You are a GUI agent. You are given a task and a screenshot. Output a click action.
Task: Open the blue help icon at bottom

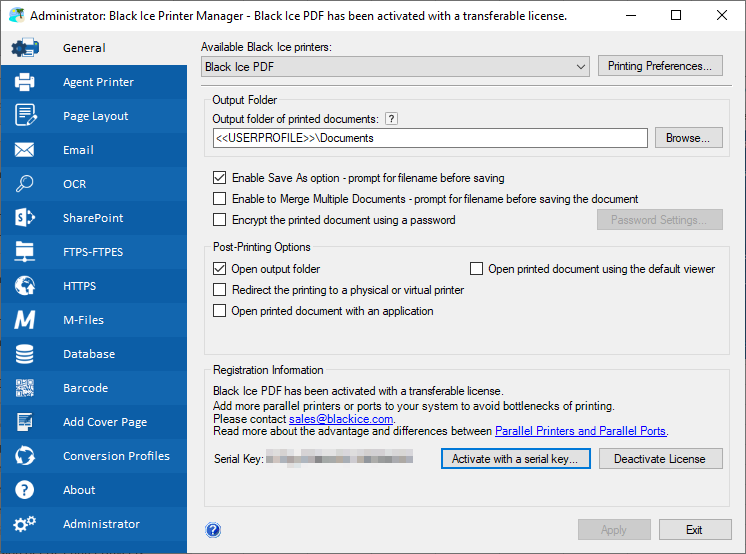point(212,530)
